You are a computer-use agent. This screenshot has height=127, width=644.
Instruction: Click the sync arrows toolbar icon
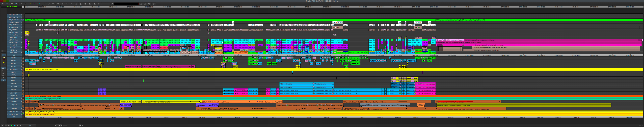pos(49,4)
